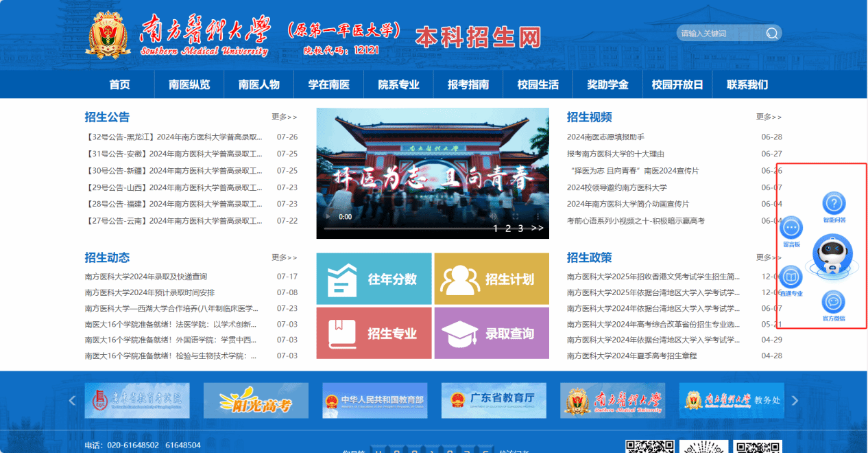Go to the 首页 menu item

click(x=119, y=84)
